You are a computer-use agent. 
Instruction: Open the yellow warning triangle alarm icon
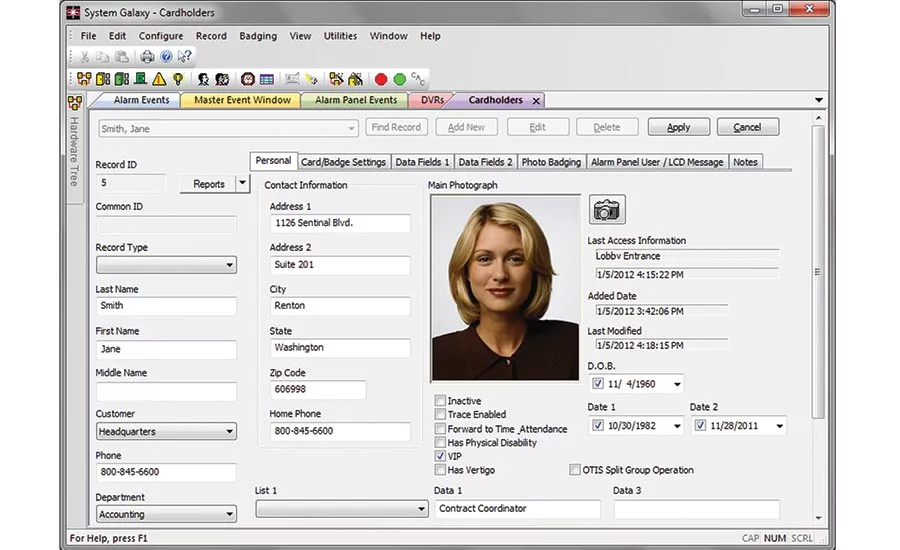click(159, 79)
